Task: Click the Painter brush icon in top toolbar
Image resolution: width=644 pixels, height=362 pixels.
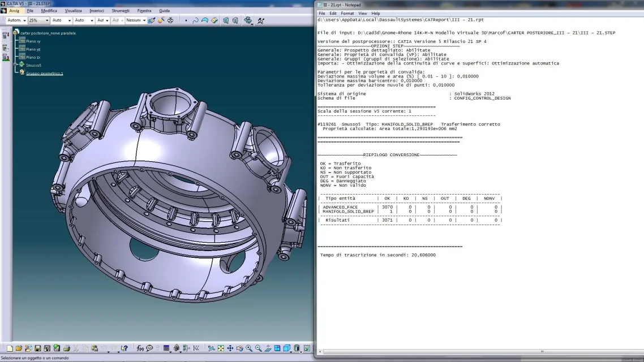Action: (x=152, y=20)
